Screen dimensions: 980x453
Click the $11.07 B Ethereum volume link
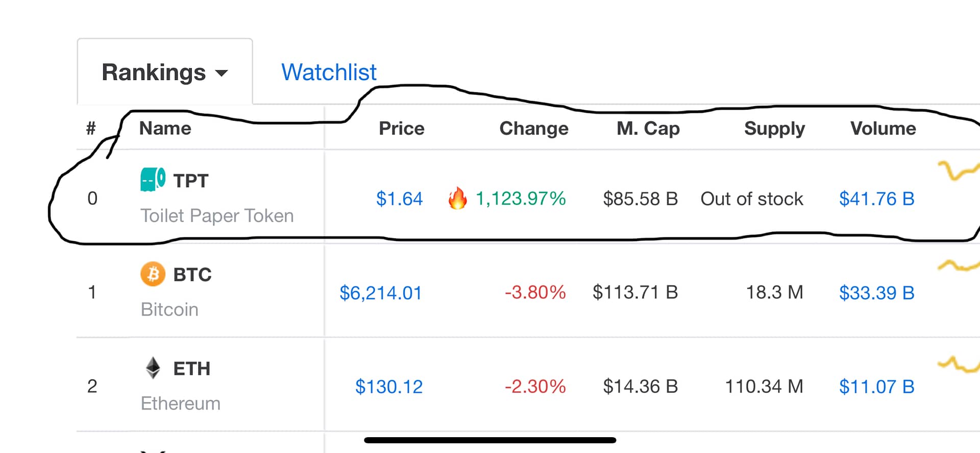[x=876, y=387]
